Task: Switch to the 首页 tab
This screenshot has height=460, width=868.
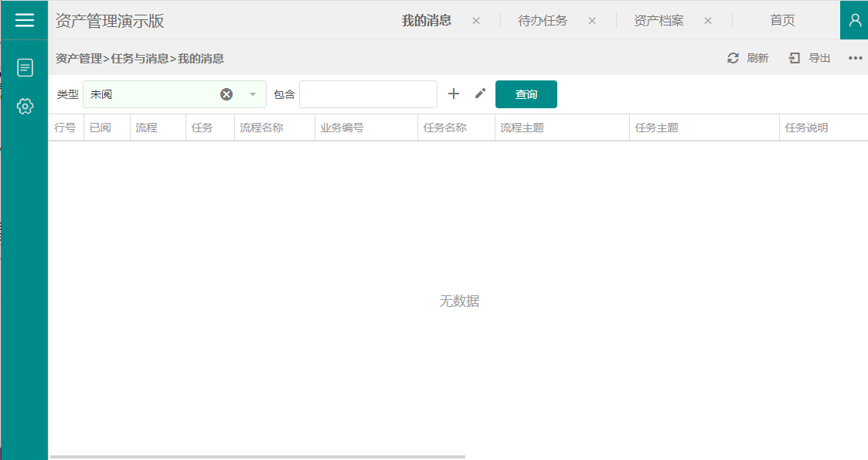Action: [782, 20]
